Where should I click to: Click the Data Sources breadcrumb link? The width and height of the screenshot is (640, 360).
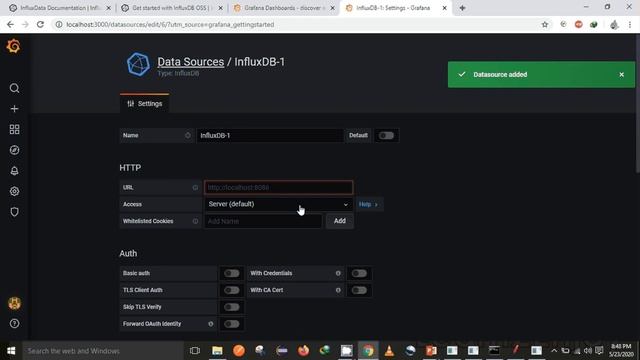click(191, 62)
